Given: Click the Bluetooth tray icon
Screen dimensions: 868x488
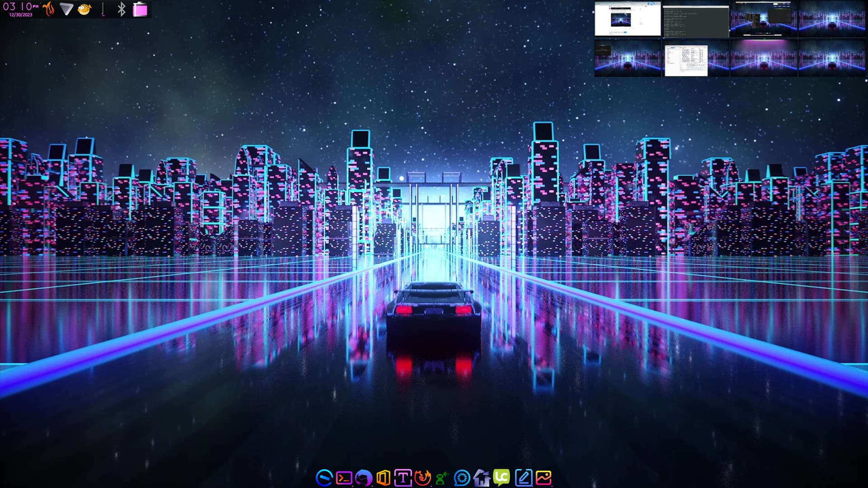Looking at the screenshot, I should click(x=121, y=9).
